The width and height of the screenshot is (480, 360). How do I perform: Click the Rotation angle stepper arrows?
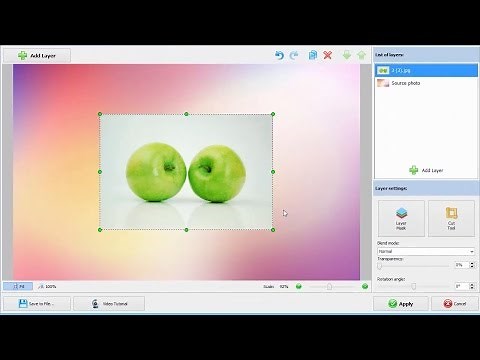click(472, 286)
